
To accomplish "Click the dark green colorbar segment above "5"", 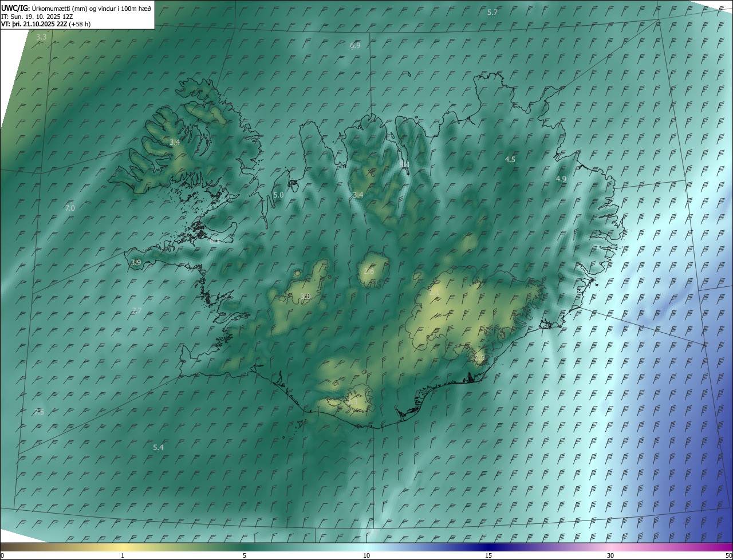I will (245, 547).
